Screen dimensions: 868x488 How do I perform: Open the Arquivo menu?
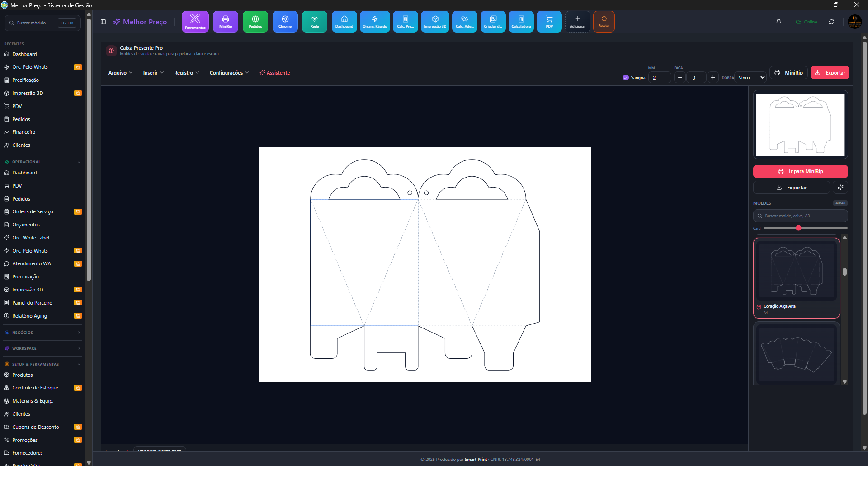pos(120,73)
